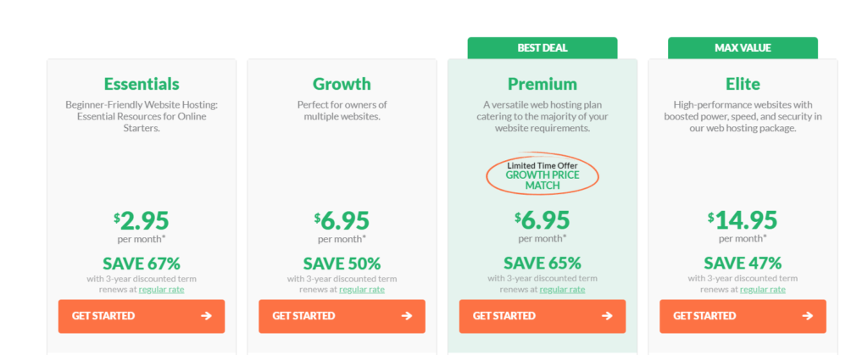The height and width of the screenshot is (355, 868).
Task: Click the Elite plan title
Action: (x=743, y=84)
